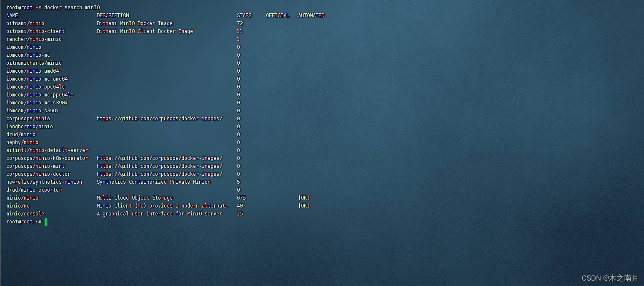Select the bitnami/minio image name
Screen dimensions: 644x286
tap(25, 23)
